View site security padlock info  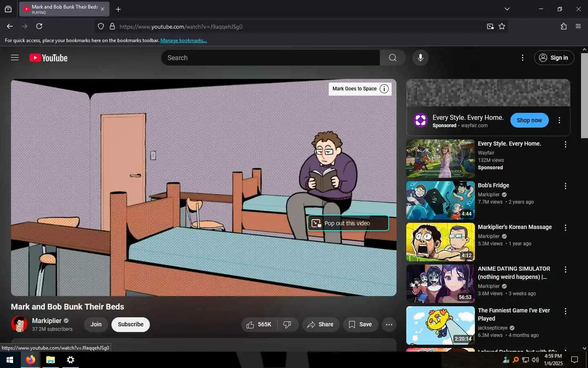tap(112, 26)
